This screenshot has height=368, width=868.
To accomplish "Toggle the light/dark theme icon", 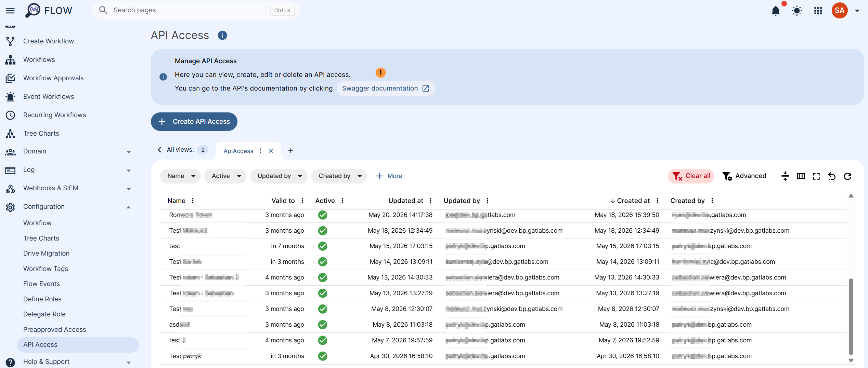I will point(797,11).
